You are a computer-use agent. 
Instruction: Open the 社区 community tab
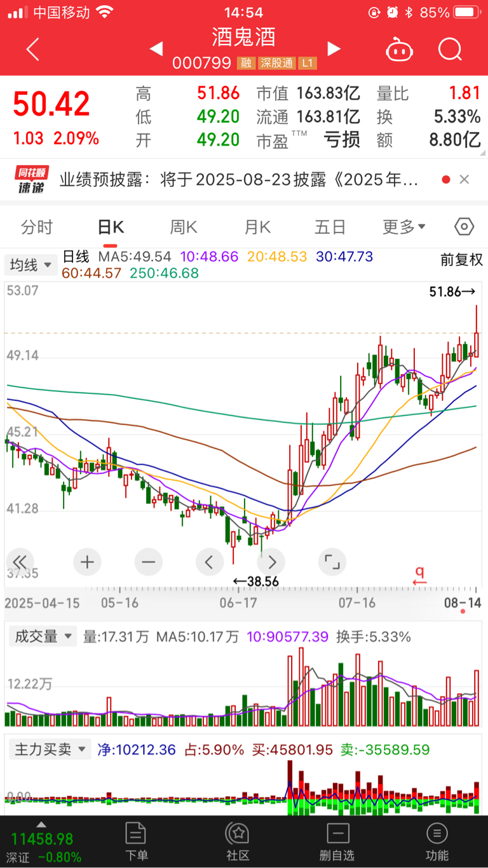pos(238,841)
